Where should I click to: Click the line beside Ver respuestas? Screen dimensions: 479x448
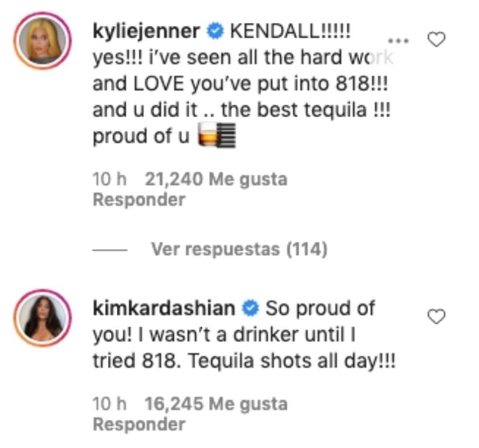[109, 249]
